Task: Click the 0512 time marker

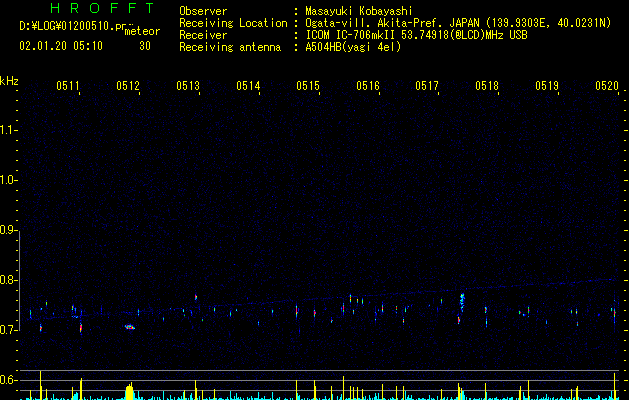Action: [x=128, y=85]
